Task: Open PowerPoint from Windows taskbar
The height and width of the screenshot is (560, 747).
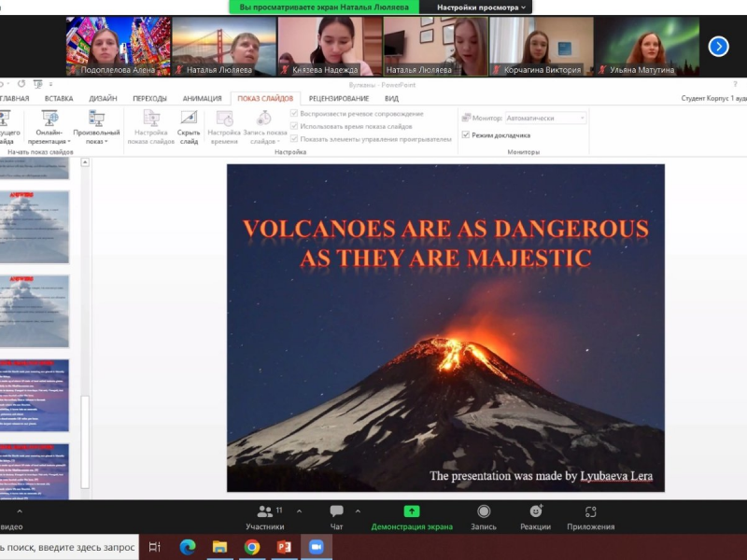Action: click(x=284, y=547)
